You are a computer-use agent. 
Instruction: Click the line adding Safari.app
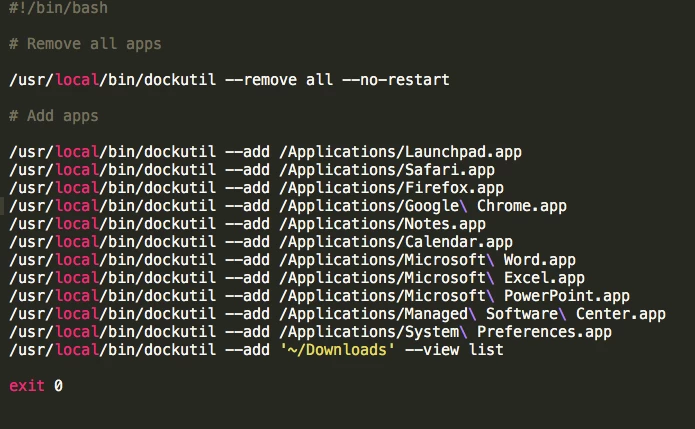click(252, 170)
